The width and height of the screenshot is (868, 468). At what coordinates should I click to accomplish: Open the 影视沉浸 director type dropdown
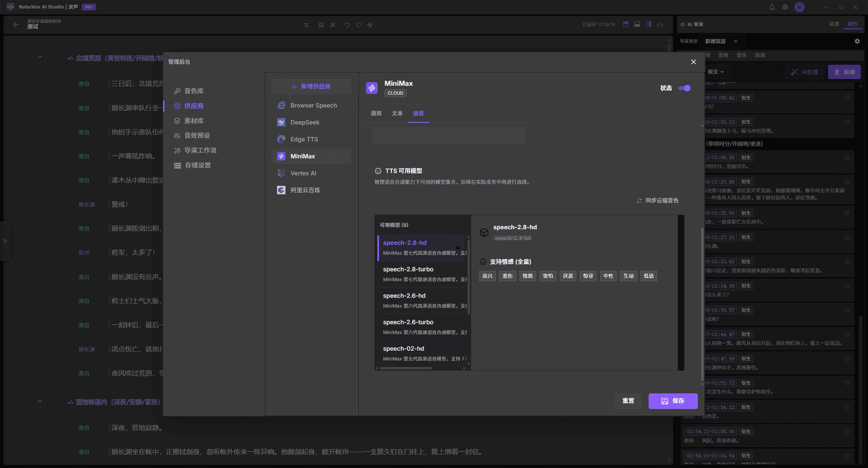[721, 41]
